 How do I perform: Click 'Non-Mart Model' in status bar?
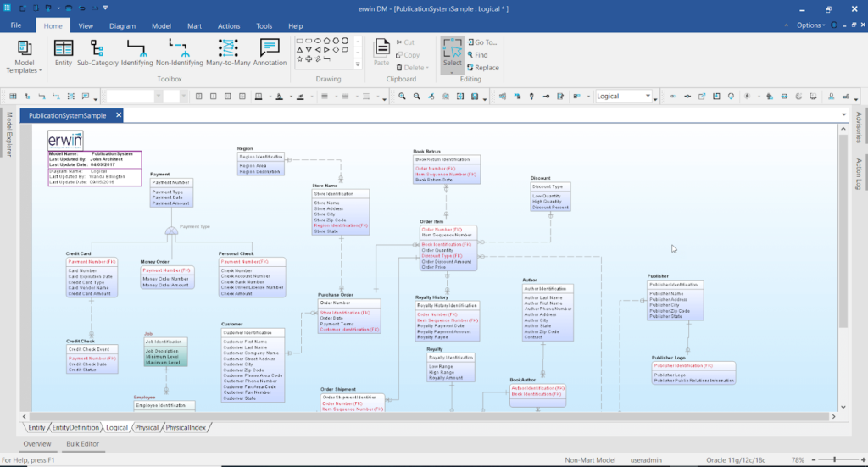[x=590, y=460]
